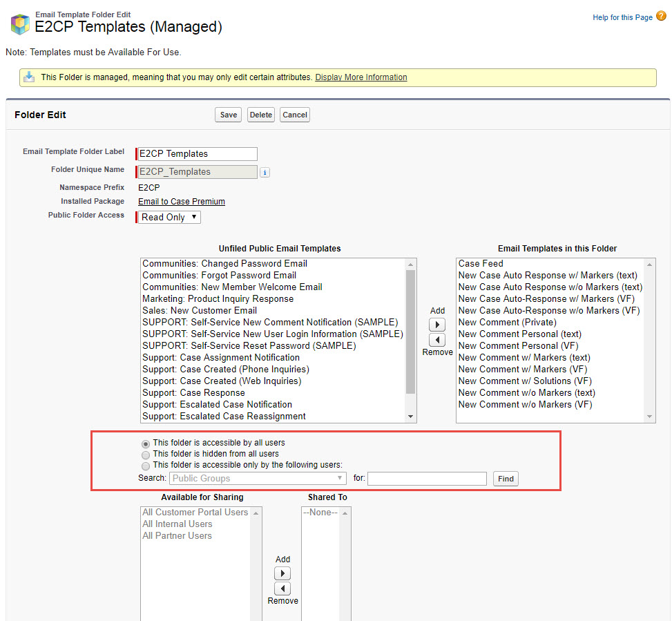The height and width of the screenshot is (621, 672).
Task: Select folder accessible by all users
Action: coord(146,444)
